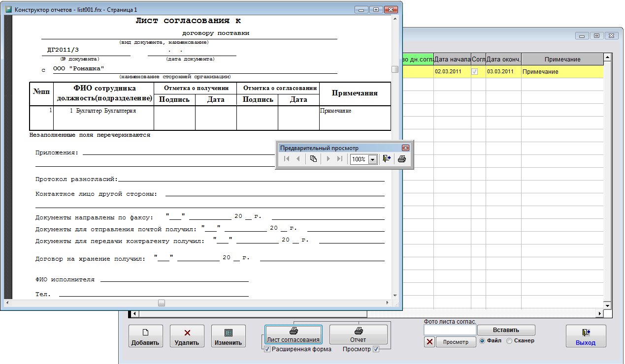625x364 pixels.
Task: Click the Лист согласования button
Action: pyautogui.click(x=293, y=334)
